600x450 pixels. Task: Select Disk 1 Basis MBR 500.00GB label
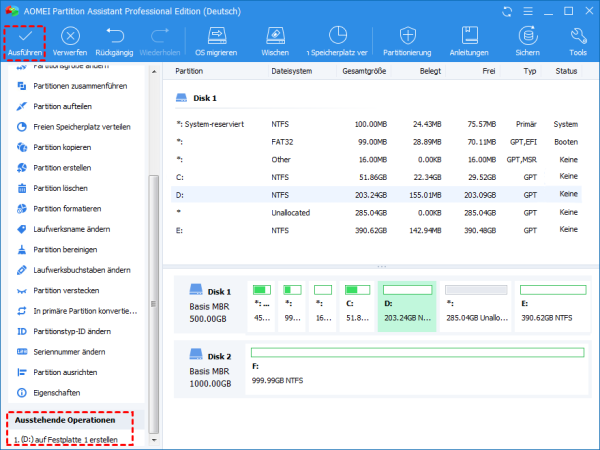pos(210,304)
